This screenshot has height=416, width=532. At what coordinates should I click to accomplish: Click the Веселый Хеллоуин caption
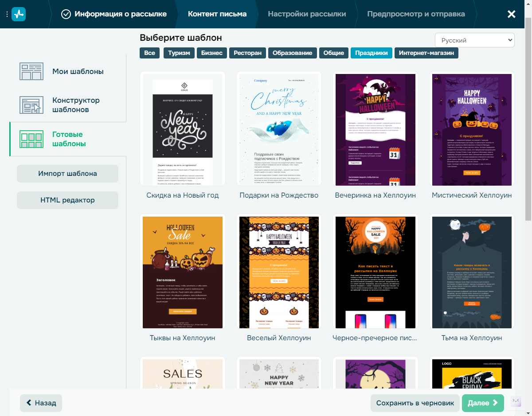click(279, 338)
